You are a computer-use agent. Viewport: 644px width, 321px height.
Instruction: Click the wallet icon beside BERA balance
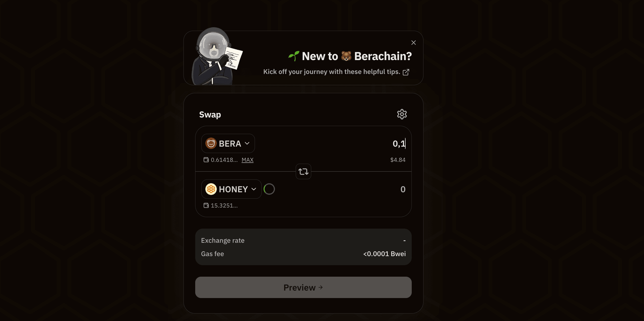tap(206, 160)
